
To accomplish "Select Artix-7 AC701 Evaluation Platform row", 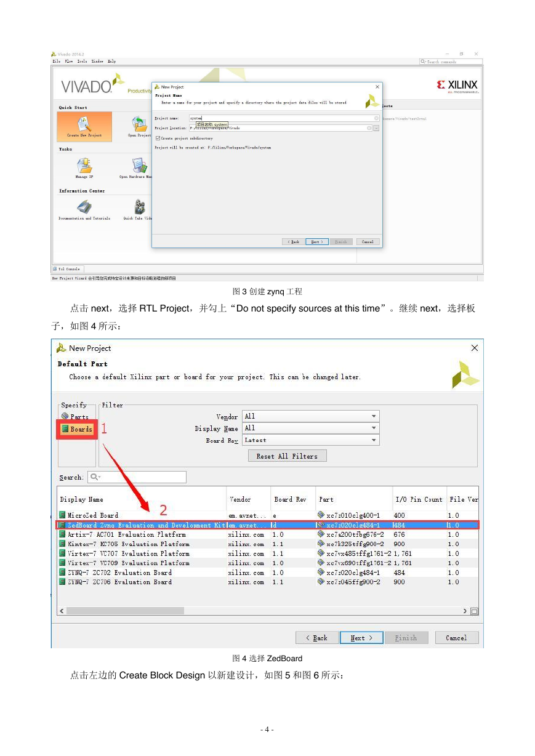I will pyautogui.click(x=268, y=534).
